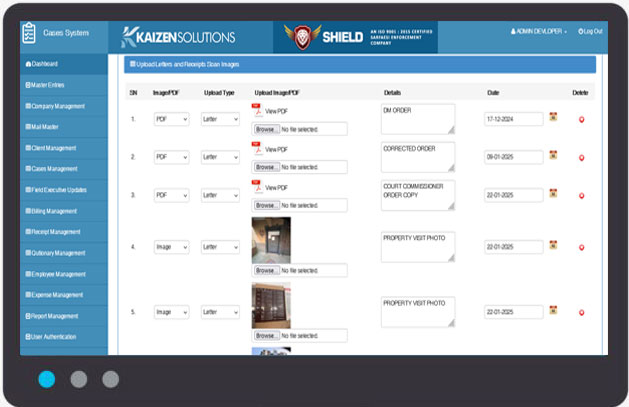The width and height of the screenshot is (629, 407).
Task: Open the calendar picker for row 2
Action: tap(553, 155)
